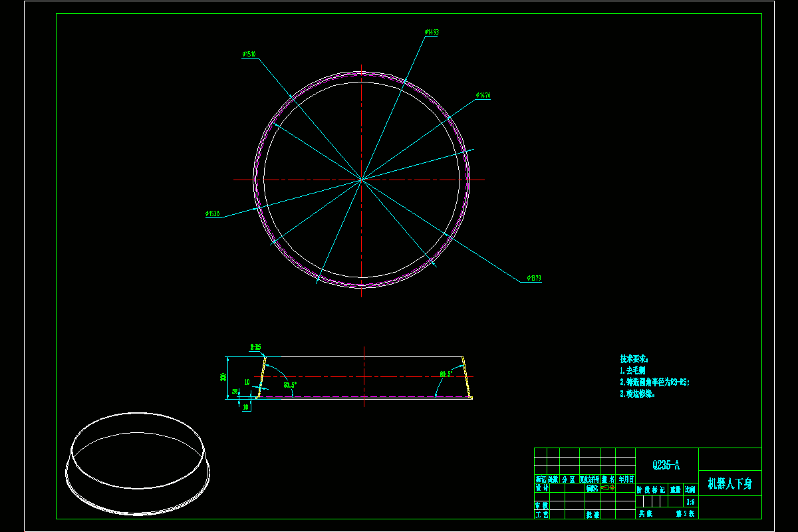
Task: Select the material text 'Q235-A'
Action: (666, 465)
